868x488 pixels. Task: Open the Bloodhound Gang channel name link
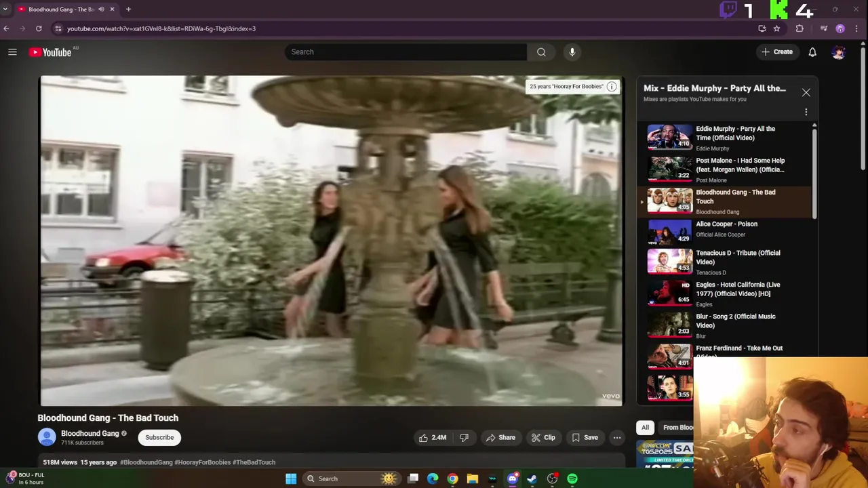(90, 434)
